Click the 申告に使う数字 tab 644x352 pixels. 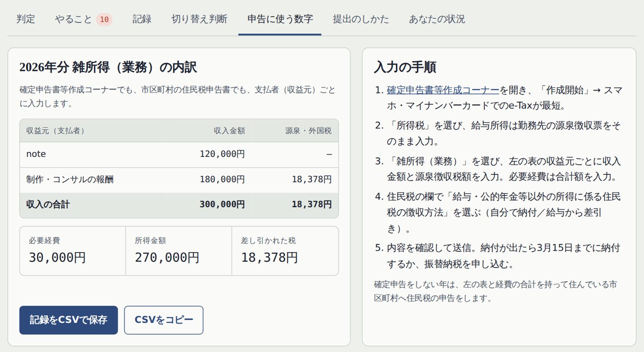(x=280, y=19)
